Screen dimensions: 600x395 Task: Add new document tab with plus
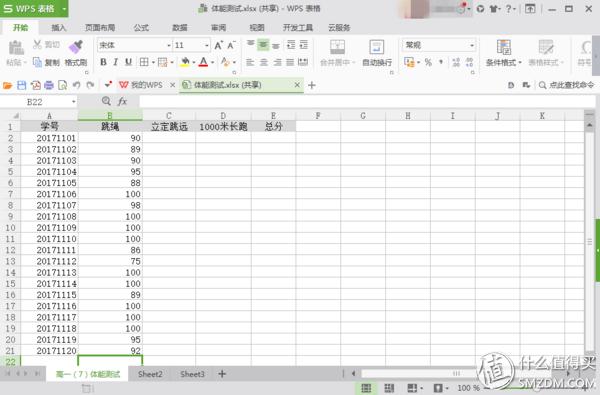(312, 85)
